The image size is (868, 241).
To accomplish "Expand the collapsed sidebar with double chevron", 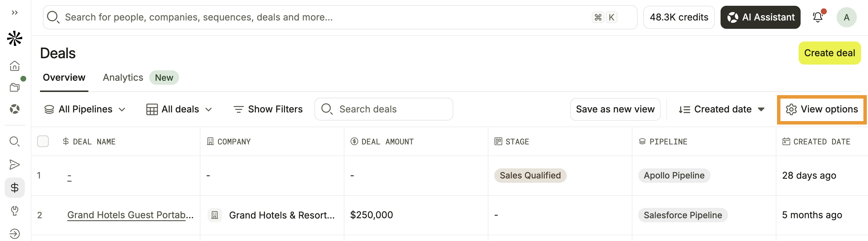I will tap(14, 12).
